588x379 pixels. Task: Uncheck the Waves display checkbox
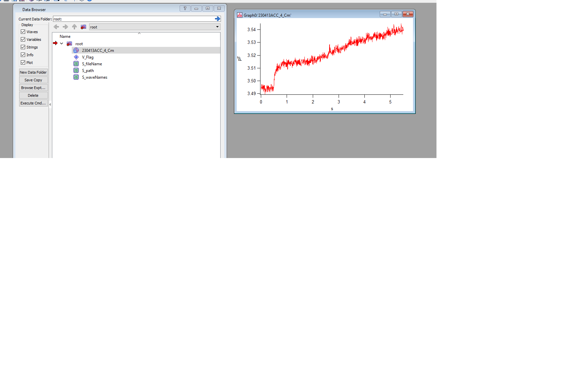(x=23, y=31)
